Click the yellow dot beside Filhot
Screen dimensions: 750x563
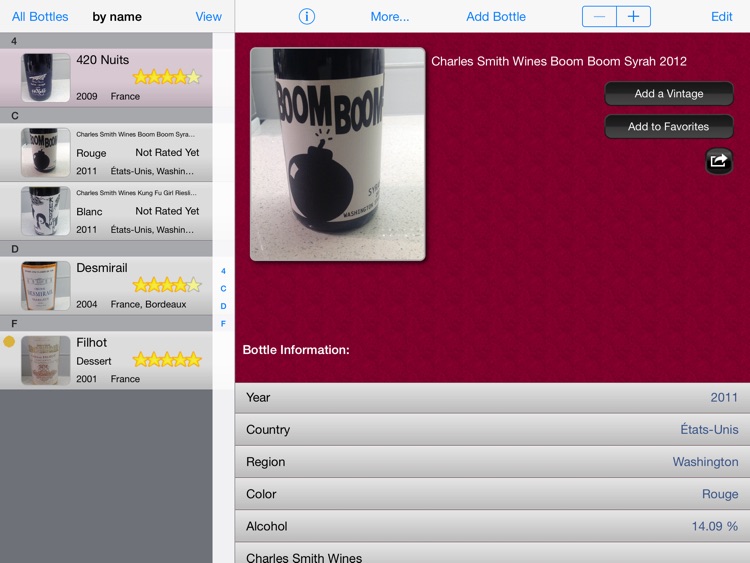point(9,342)
